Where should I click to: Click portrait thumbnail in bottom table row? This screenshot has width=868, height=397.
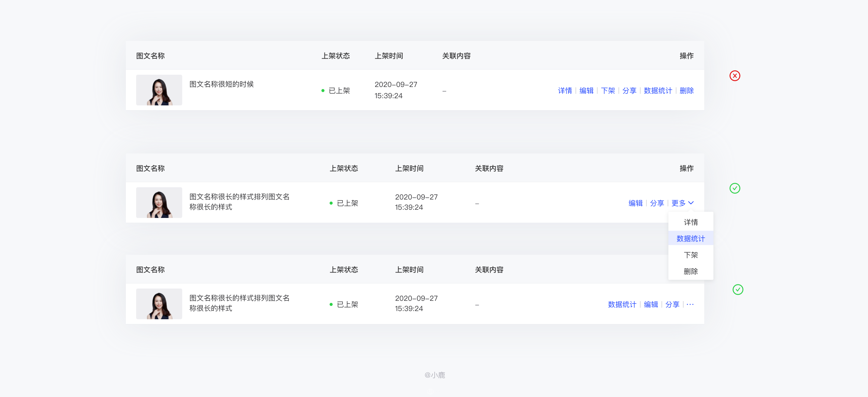159,304
